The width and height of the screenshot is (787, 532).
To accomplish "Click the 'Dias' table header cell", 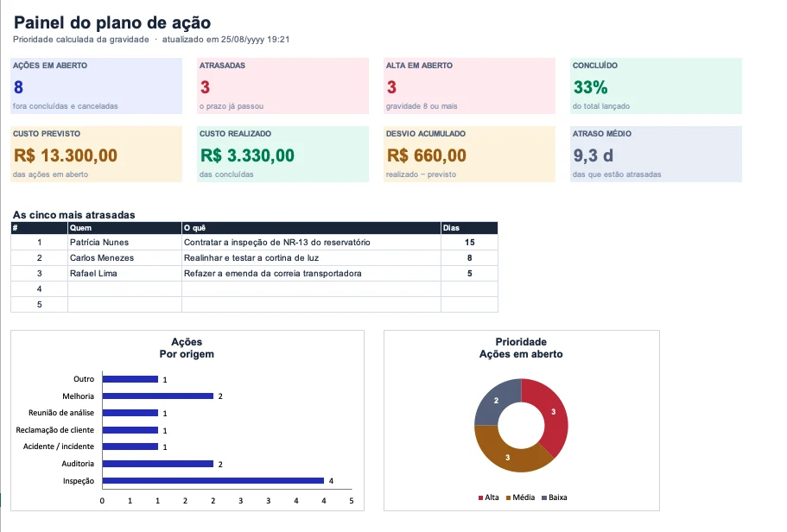I will click(469, 228).
